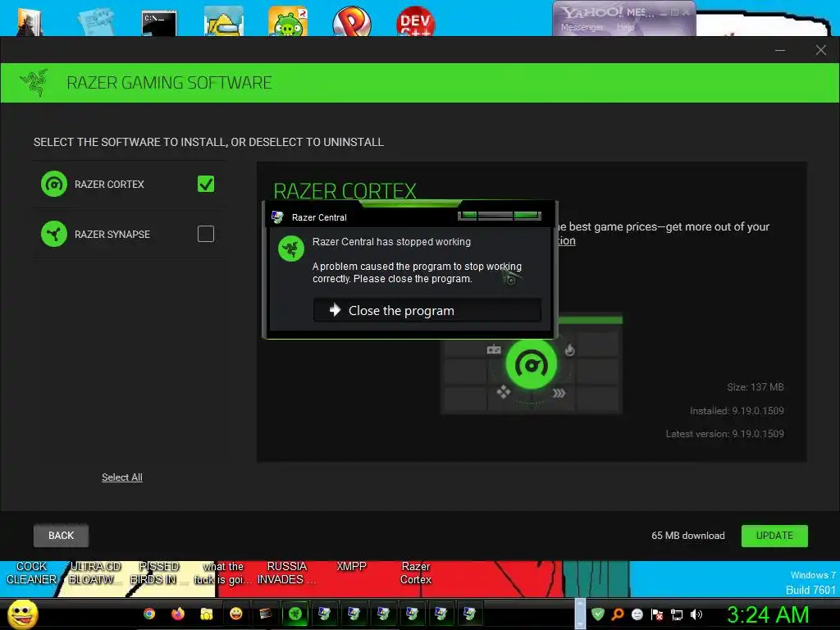
Task: Open the file explorer folder in the taskbar
Action: click(207, 614)
